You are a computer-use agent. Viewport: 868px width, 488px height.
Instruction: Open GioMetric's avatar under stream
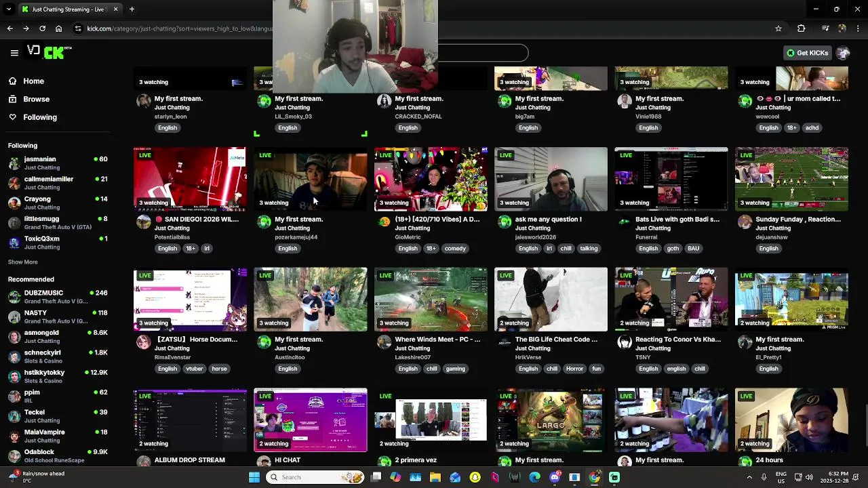[384, 222]
